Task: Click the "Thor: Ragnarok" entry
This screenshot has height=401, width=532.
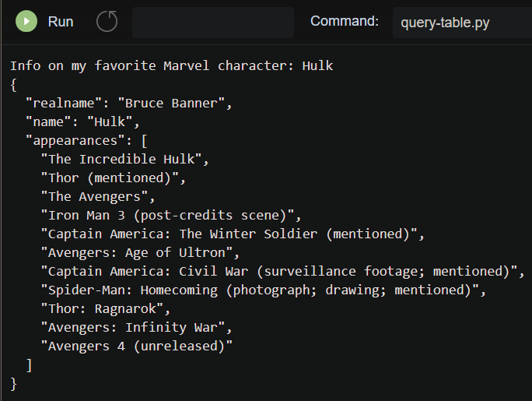Action: (x=105, y=308)
